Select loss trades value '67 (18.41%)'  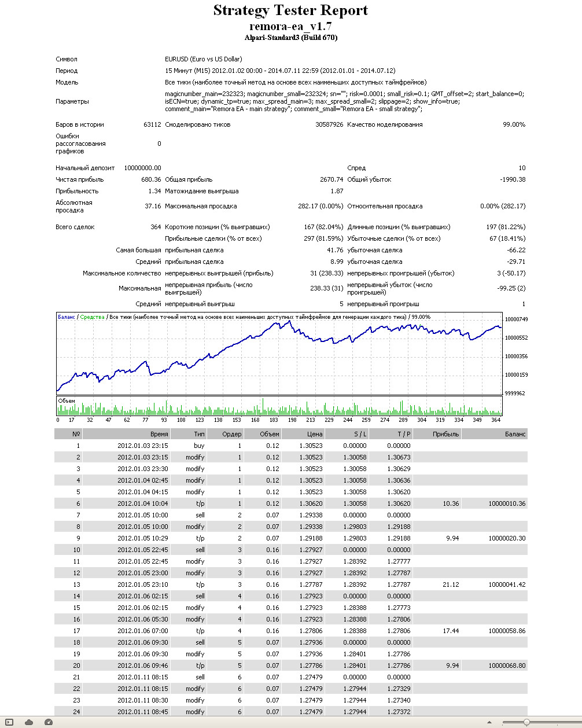(508, 238)
